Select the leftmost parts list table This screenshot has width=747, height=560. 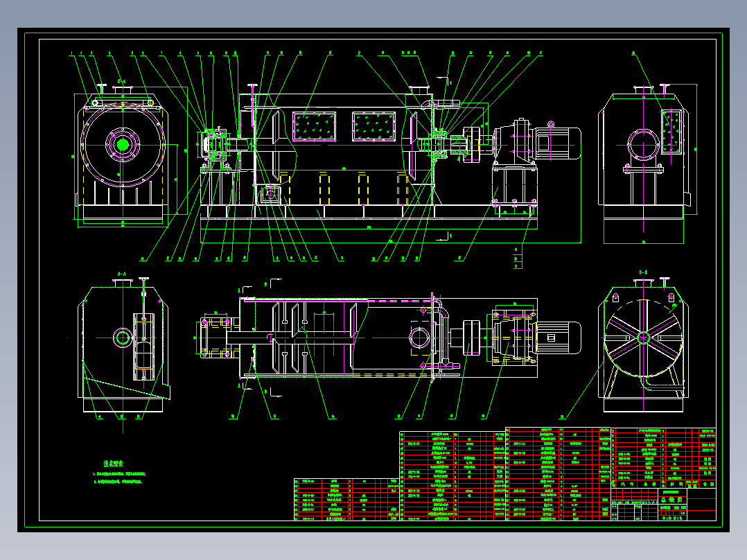pyautogui.click(x=346, y=500)
